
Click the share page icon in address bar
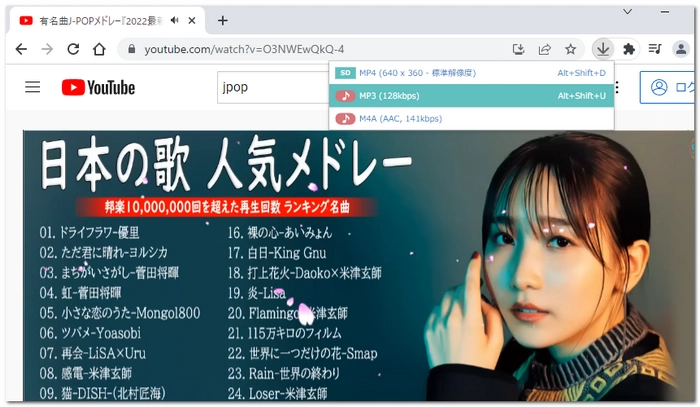point(545,48)
